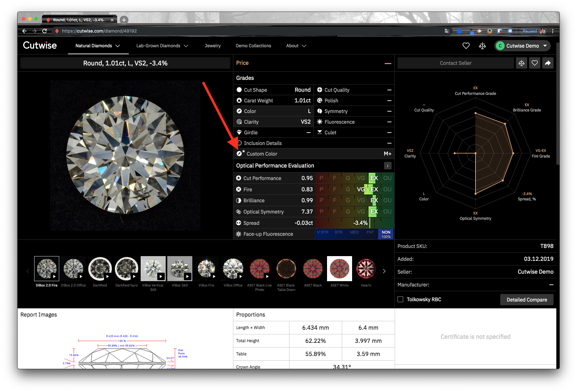
Task: Open Optical Performance Evaluation info icon
Action: [x=388, y=166]
